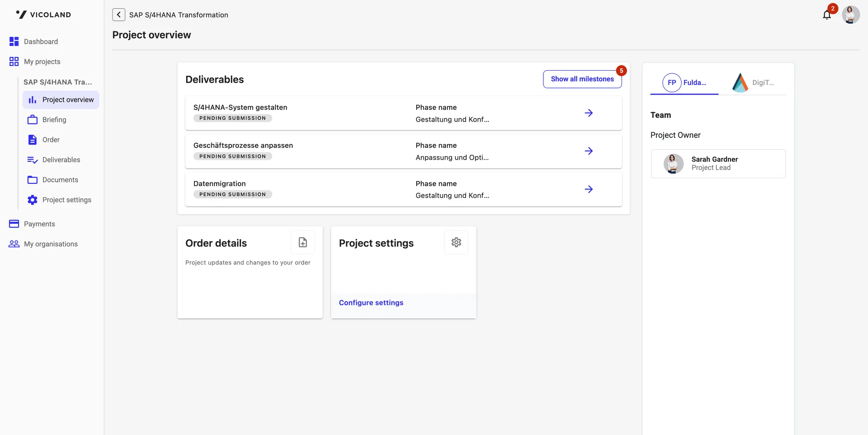
Task: Click the Briefing briefcase icon
Action: coord(33,120)
